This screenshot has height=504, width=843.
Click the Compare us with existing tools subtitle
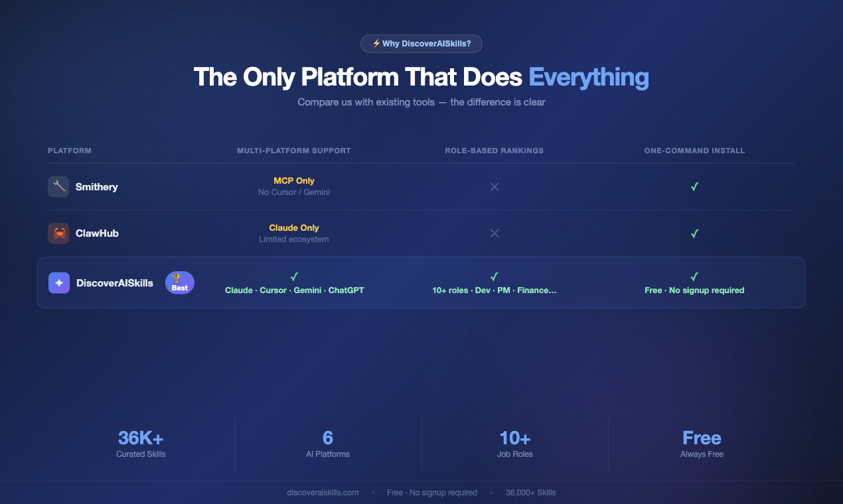[x=421, y=102]
